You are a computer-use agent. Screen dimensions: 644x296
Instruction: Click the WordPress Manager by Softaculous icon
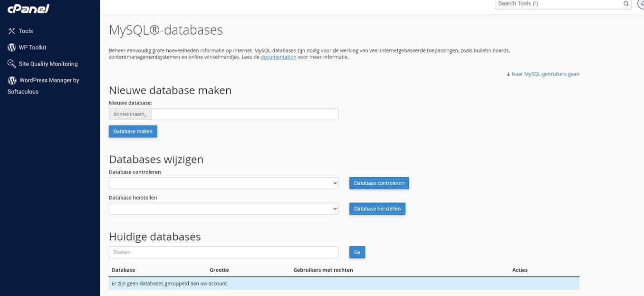point(12,80)
